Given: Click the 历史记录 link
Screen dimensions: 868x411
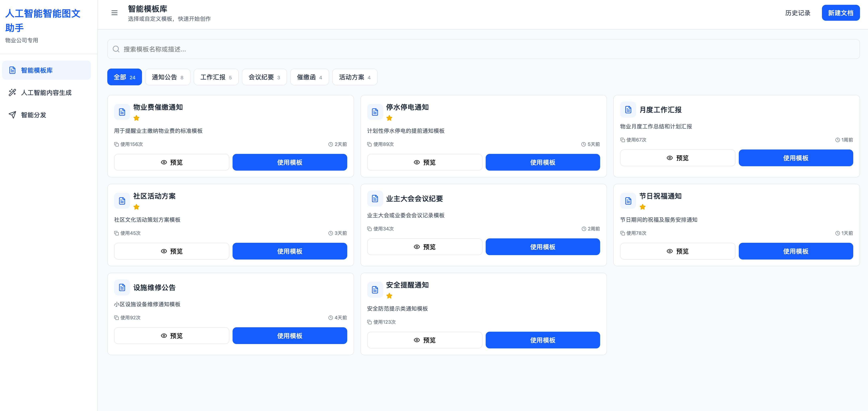Looking at the screenshot, I should point(798,13).
